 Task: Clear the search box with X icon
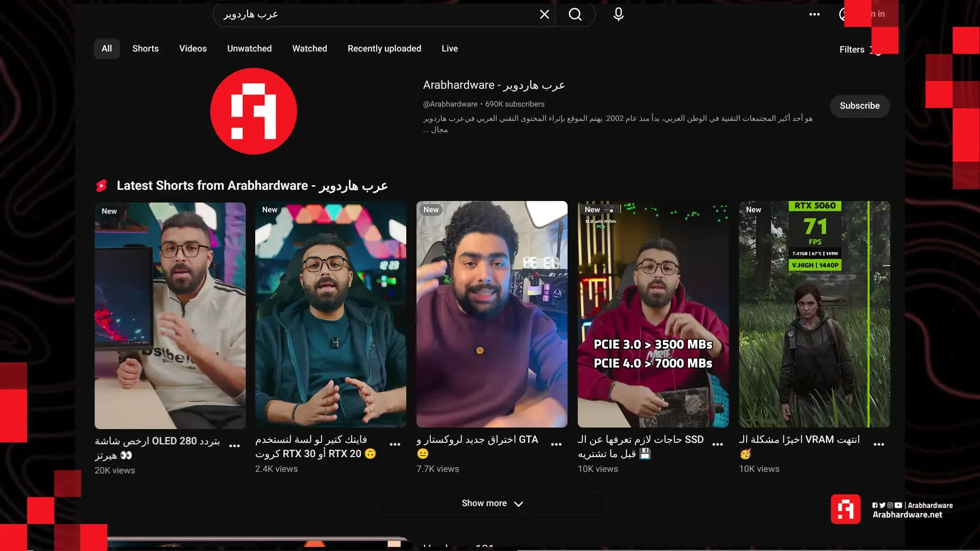(x=544, y=14)
